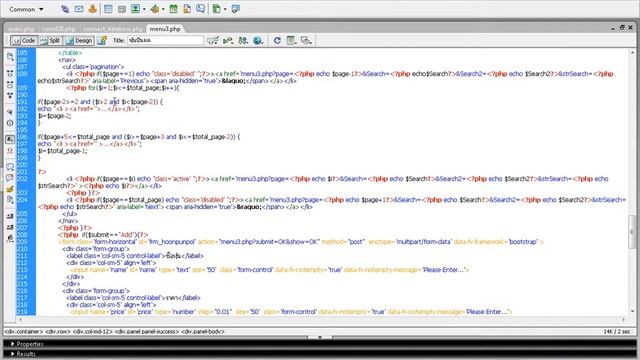Select <div.row> in tag selector

pyautogui.click(x=58, y=331)
